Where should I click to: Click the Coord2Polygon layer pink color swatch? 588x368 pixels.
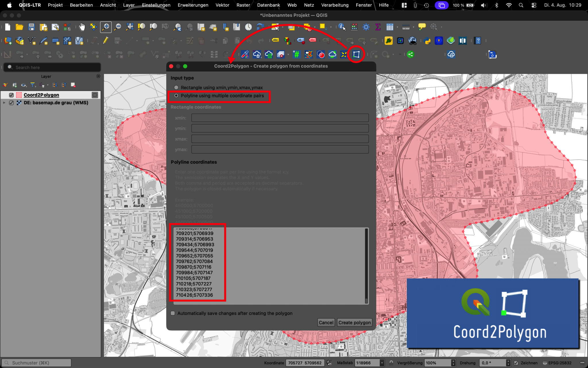(19, 95)
